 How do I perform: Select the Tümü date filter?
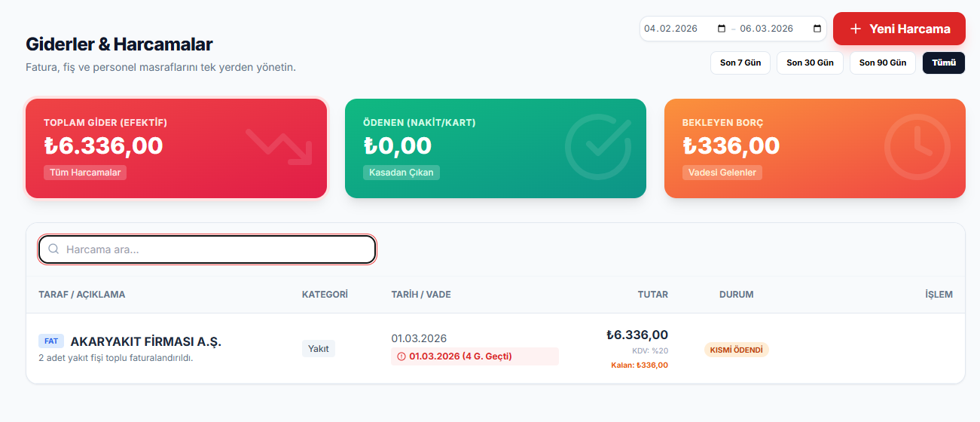coord(943,63)
